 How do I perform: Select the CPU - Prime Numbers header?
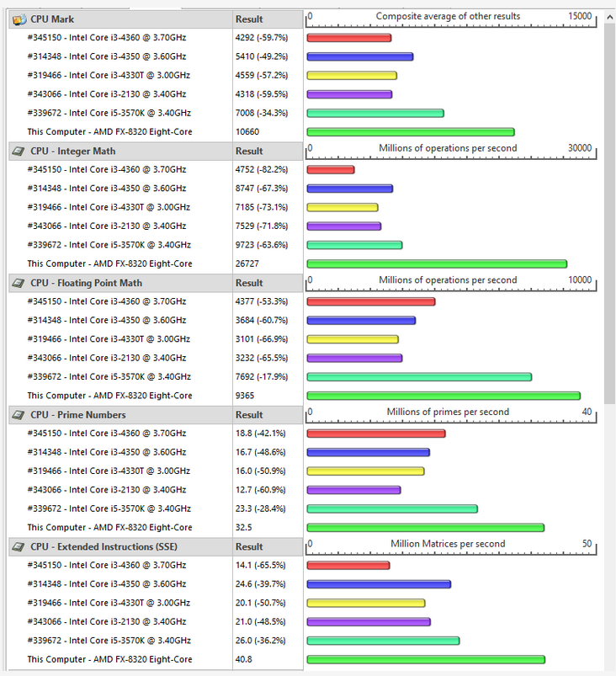pyautogui.click(x=156, y=415)
